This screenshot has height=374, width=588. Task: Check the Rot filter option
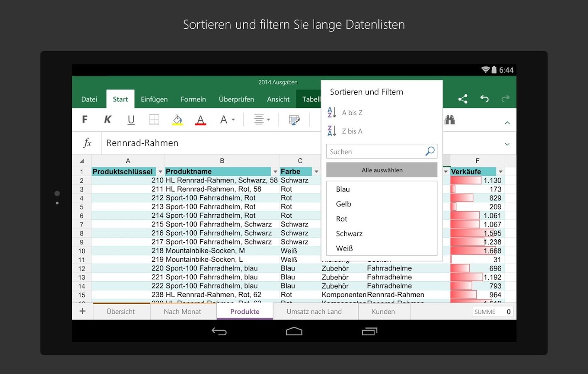[x=341, y=219]
